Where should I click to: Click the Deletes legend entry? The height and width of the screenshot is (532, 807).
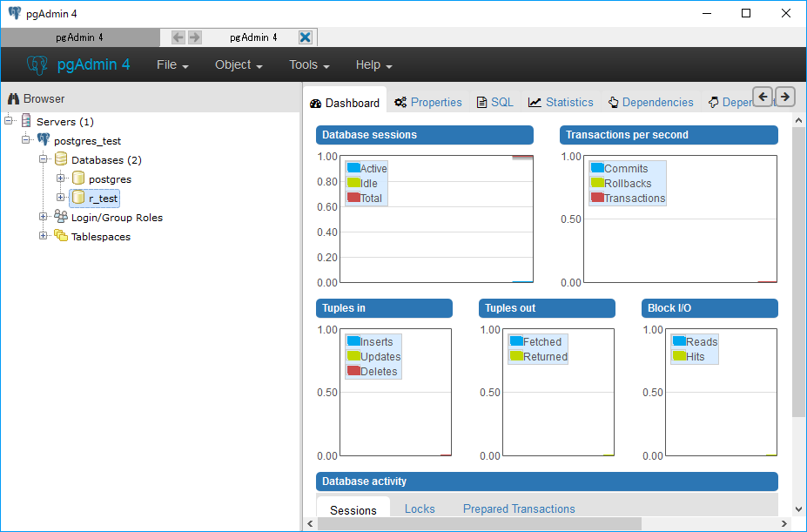(372, 371)
